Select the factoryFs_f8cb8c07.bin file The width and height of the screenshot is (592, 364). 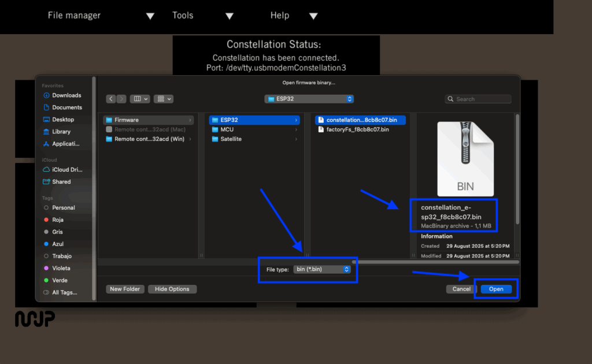[357, 129]
